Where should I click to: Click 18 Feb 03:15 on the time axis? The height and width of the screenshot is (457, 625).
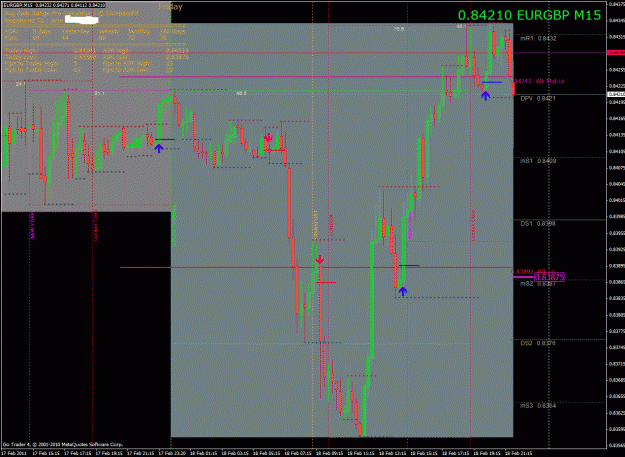(x=235, y=453)
